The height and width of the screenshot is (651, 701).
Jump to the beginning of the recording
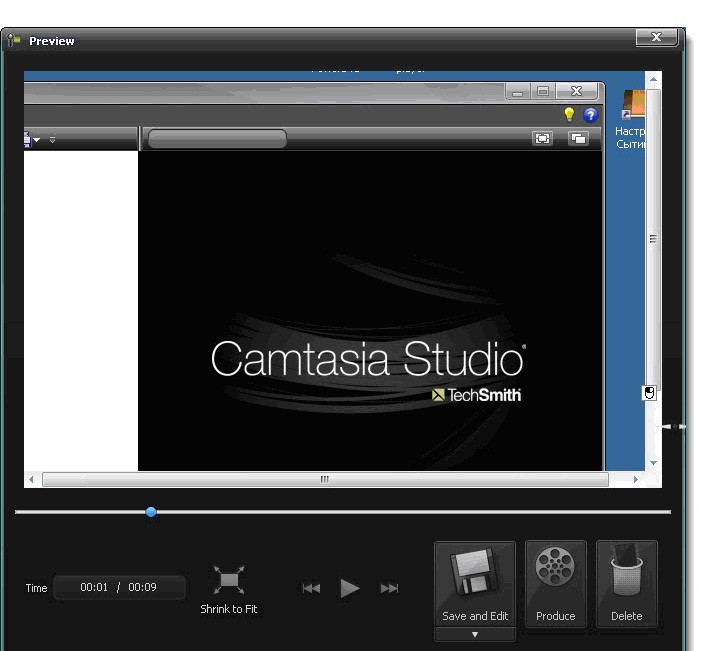311,588
